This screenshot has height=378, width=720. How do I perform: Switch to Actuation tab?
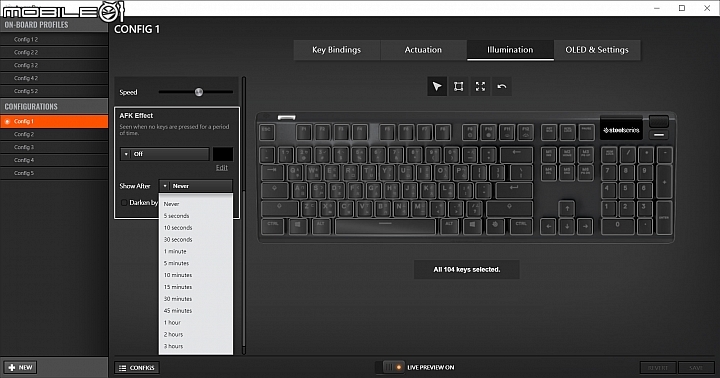[423, 50]
